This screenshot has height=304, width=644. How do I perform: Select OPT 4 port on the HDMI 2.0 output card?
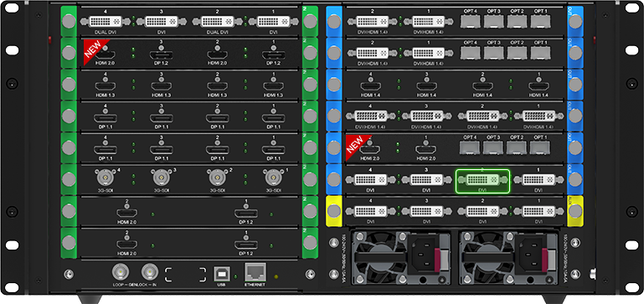point(471,147)
